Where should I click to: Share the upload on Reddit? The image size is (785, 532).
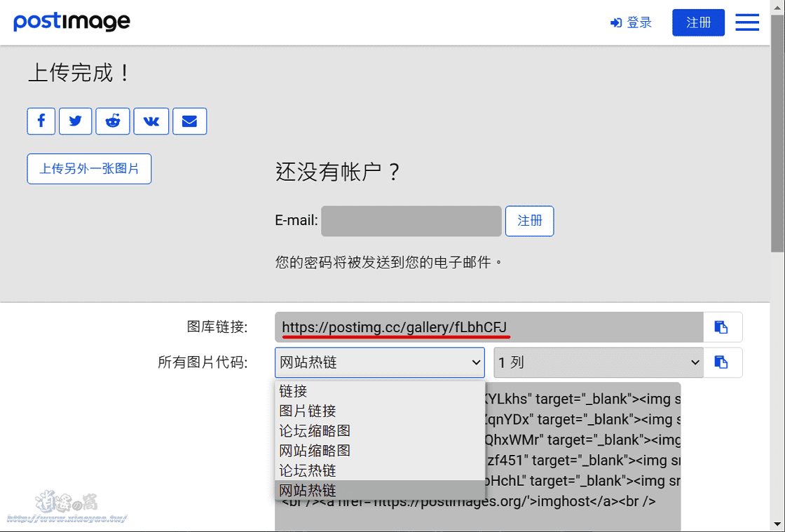coord(113,121)
